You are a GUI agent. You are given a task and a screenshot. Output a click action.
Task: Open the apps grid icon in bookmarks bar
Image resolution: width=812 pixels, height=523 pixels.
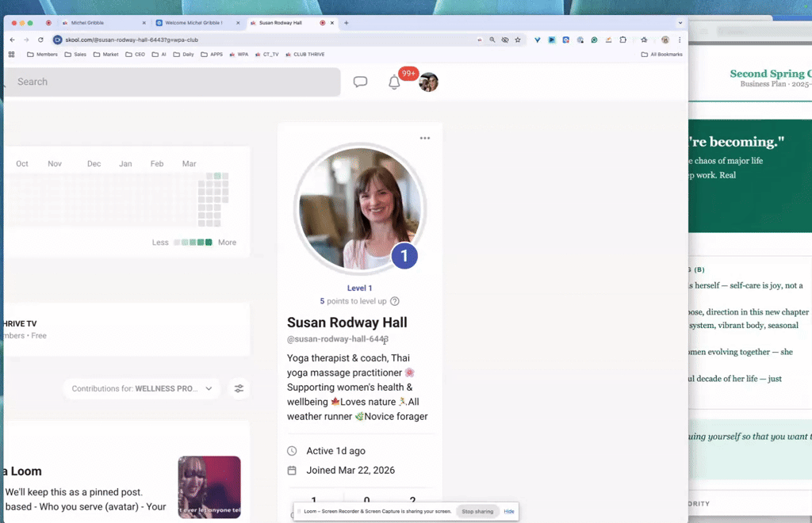click(x=11, y=55)
